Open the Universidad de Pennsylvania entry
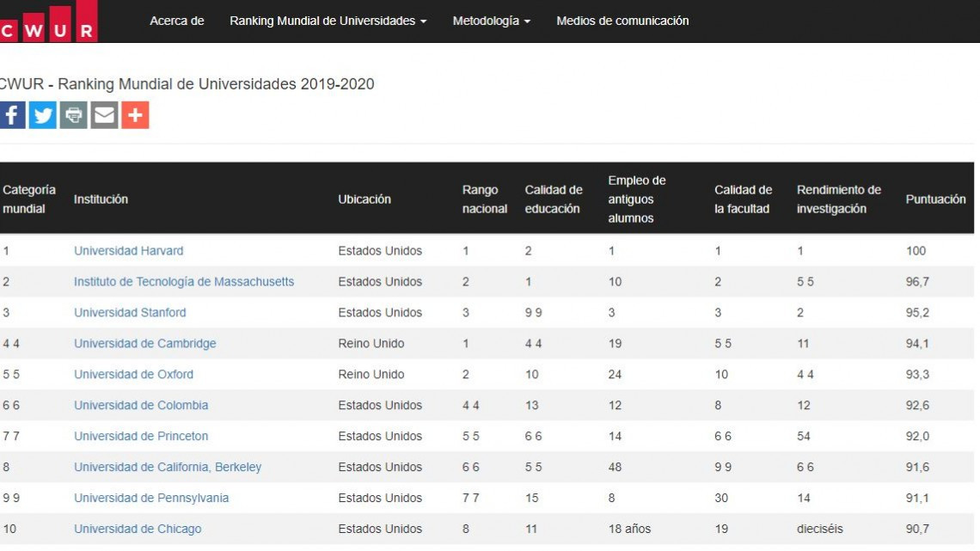The image size is (980, 551). [x=150, y=498]
